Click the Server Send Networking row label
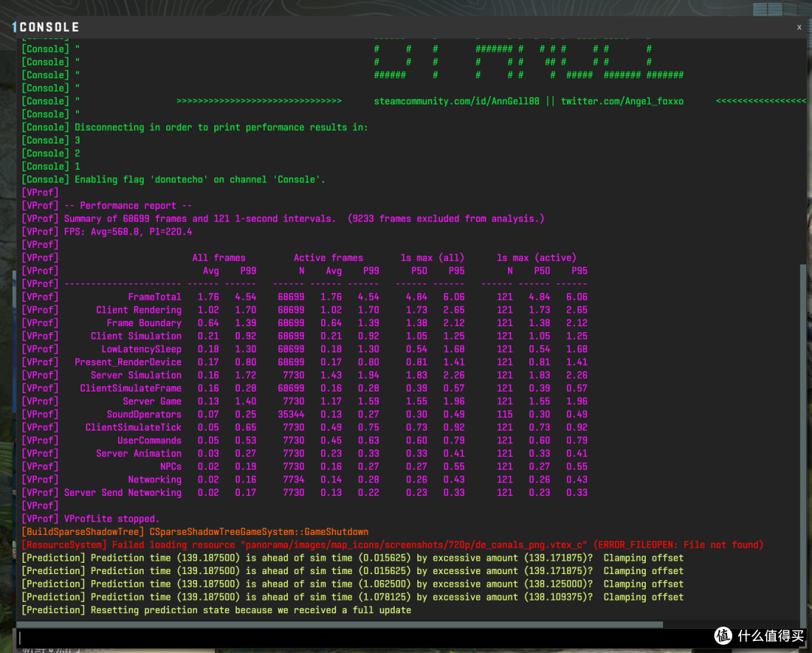 [123, 493]
